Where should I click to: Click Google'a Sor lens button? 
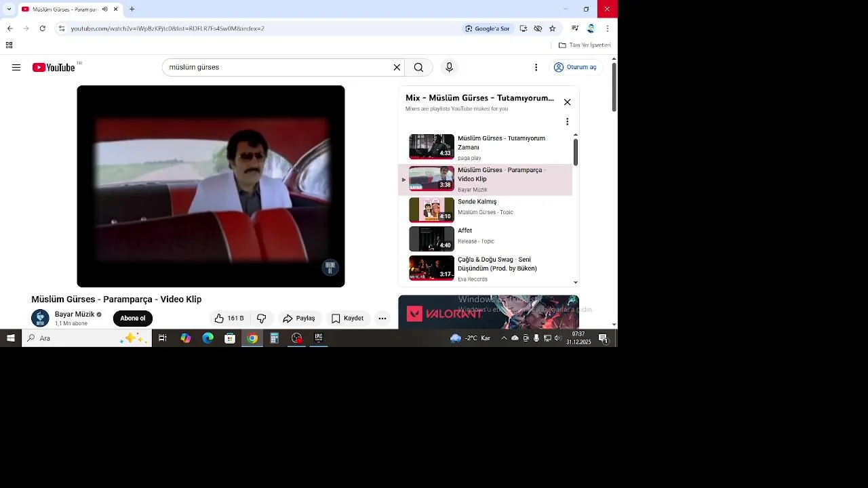[487, 28]
